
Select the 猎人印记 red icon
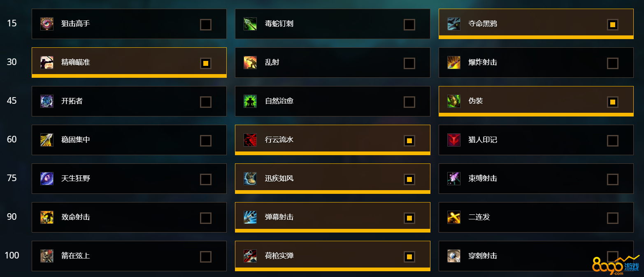(454, 140)
